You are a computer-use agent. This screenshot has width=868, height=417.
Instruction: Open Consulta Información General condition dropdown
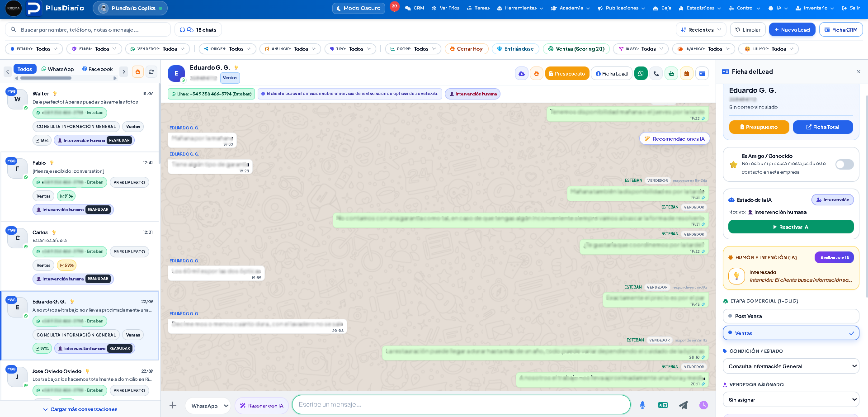pyautogui.click(x=791, y=366)
